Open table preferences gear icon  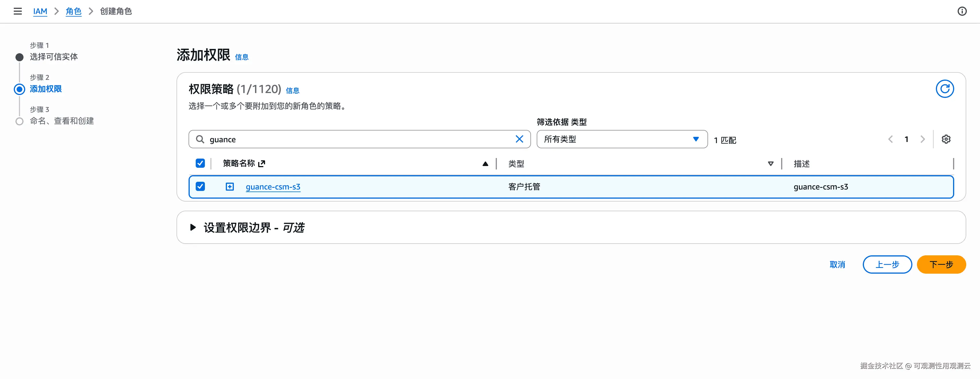tap(946, 139)
